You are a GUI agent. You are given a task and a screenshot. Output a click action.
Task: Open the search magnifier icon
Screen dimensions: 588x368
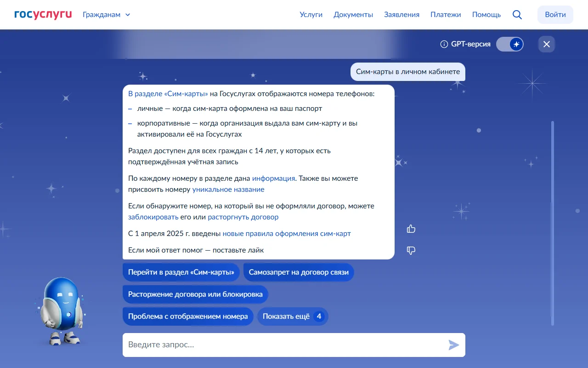tap(517, 15)
